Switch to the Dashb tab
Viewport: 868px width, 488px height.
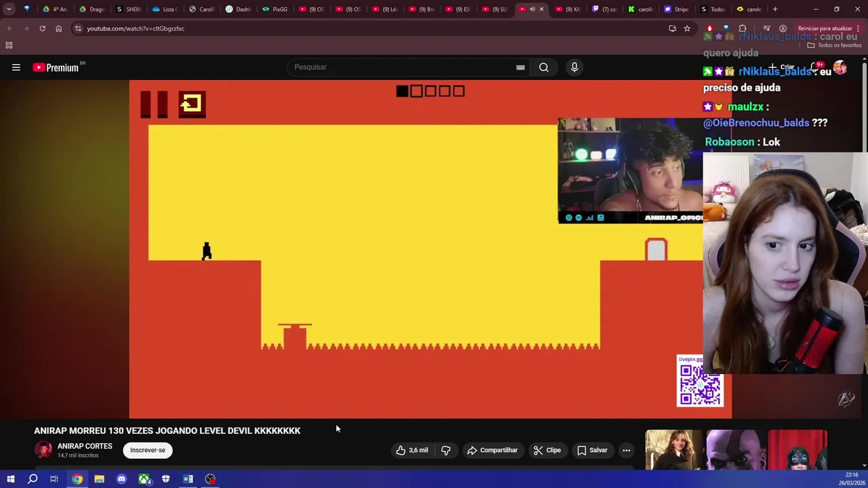(x=239, y=9)
